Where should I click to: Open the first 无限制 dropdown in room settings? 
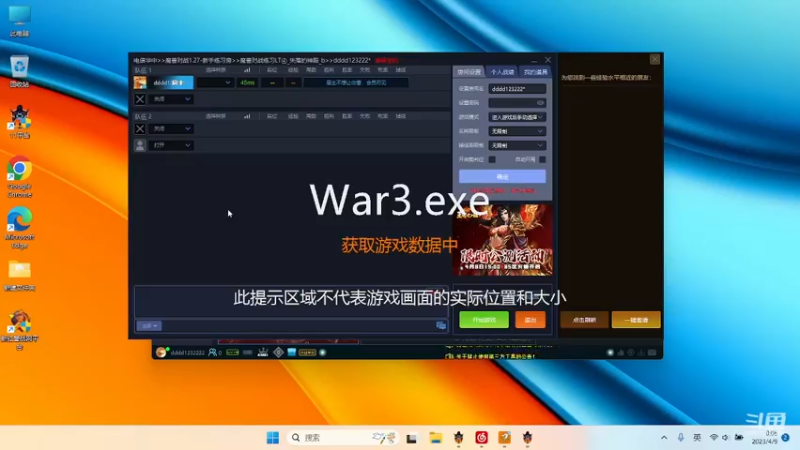[x=517, y=131]
